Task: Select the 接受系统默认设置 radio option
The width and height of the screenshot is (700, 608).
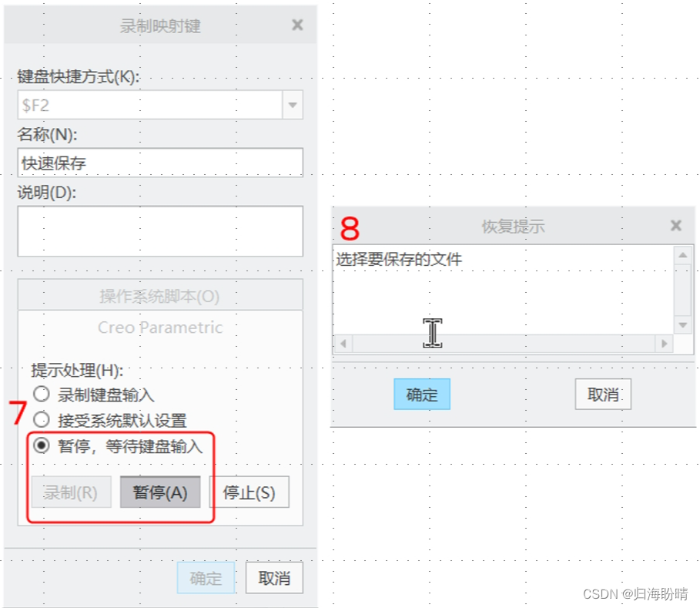Action: 42,420
